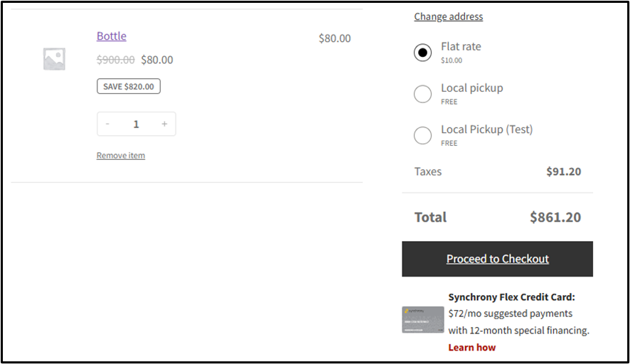Screen dimensions: 630x364
Task: Click the FREE label under Local Pickup (Test)
Action: (449, 143)
